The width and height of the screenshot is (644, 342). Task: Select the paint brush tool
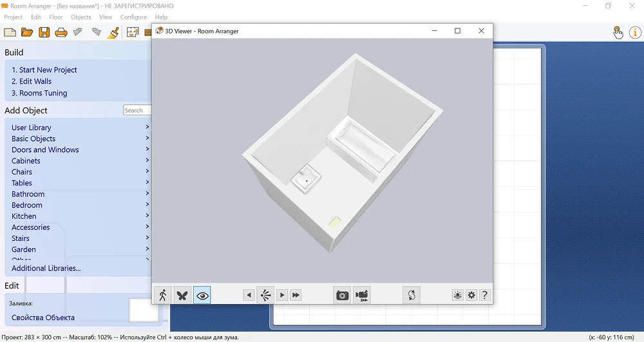(113, 32)
